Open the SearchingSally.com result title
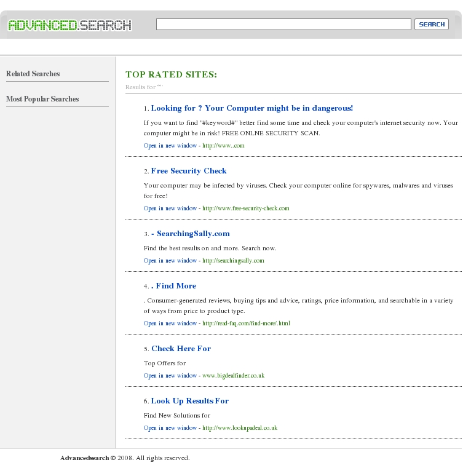This screenshot has width=463, height=476. (191, 234)
